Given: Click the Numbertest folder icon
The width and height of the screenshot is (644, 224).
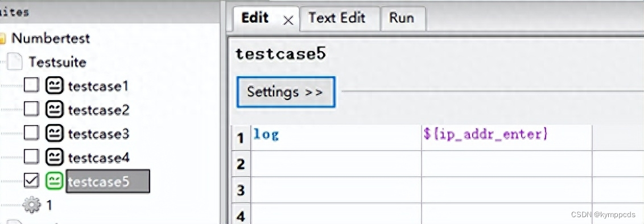Looking at the screenshot, I should click(2, 39).
